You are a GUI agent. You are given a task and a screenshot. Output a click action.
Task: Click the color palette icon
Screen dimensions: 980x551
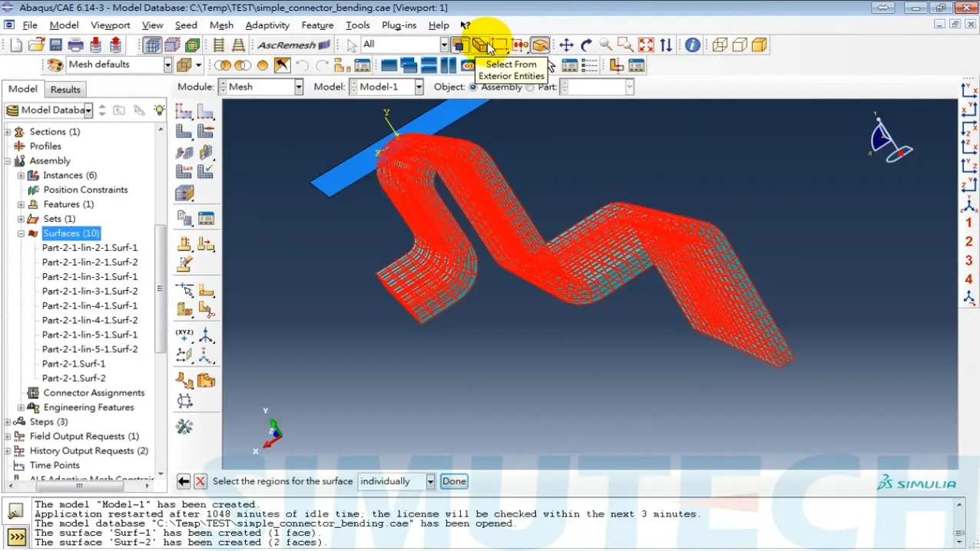point(55,65)
